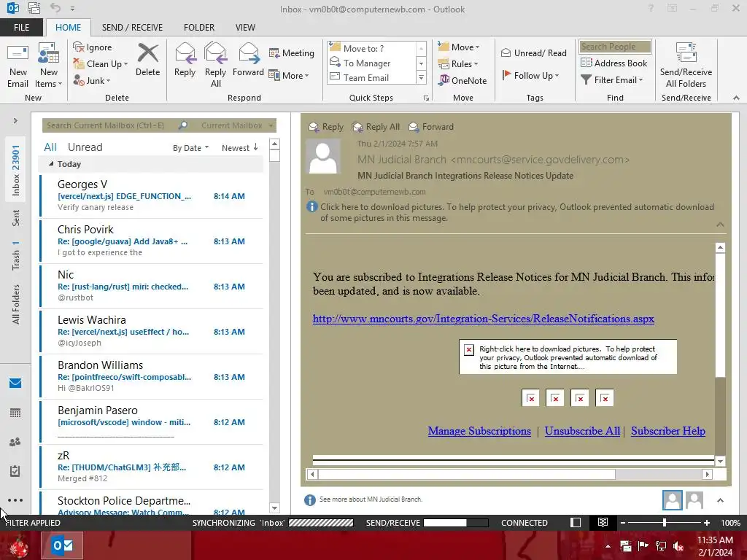Click the Outlook taskbar icon
Viewport: 747px width, 560px height.
pos(63,545)
